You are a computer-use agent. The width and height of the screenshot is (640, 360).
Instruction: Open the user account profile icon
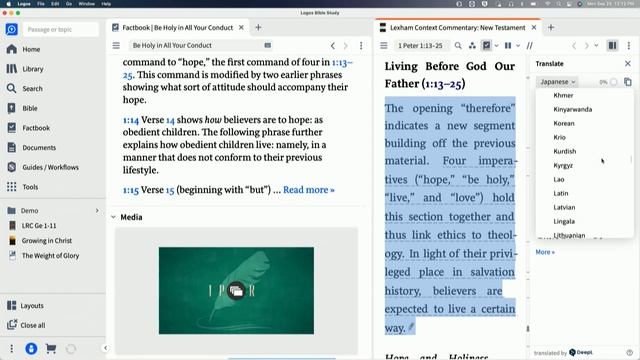[31, 349]
